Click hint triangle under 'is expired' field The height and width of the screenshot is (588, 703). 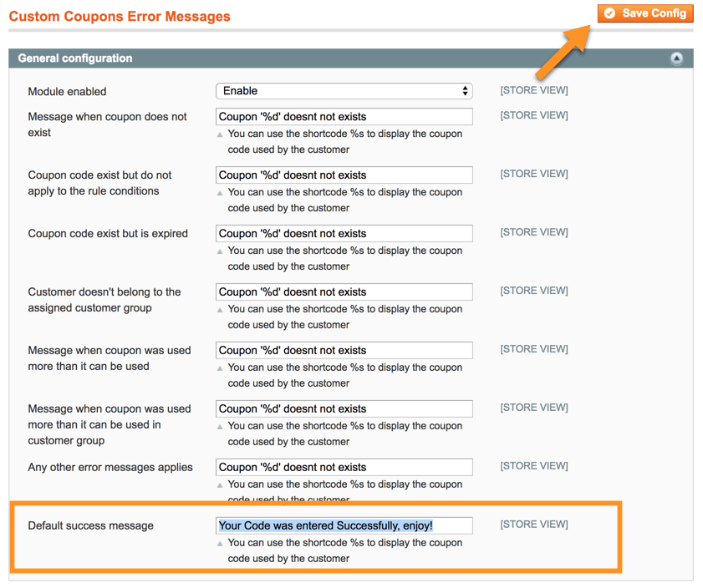[x=221, y=251]
